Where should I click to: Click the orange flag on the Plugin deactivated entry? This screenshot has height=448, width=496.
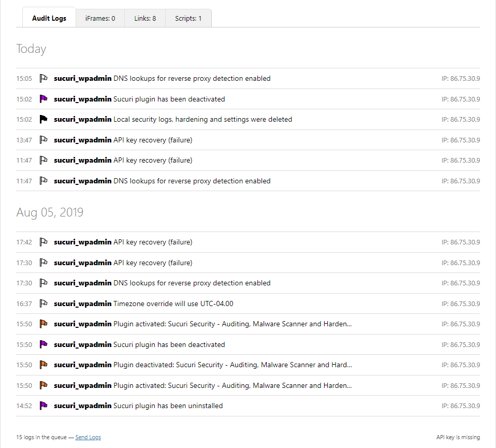pyautogui.click(x=43, y=365)
